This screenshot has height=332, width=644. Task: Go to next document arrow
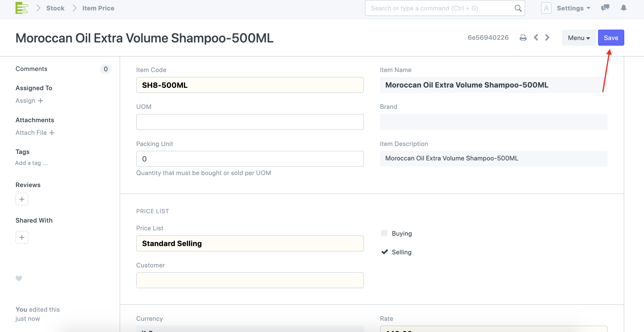click(547, 37)
